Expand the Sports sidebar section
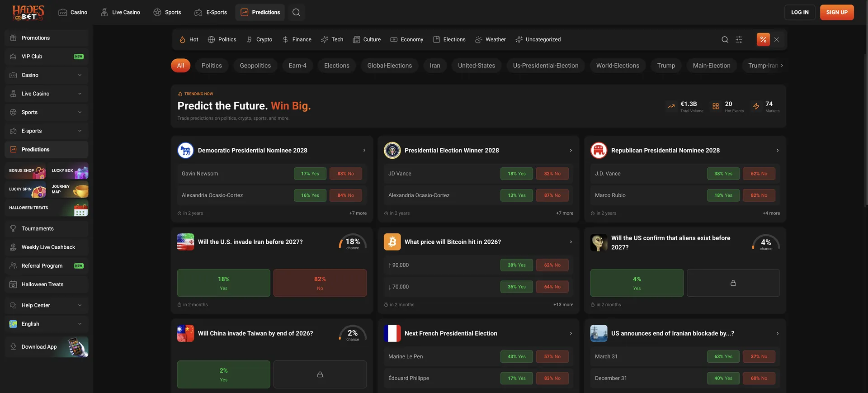Screen dimensions: 868x393 point(47,112)
